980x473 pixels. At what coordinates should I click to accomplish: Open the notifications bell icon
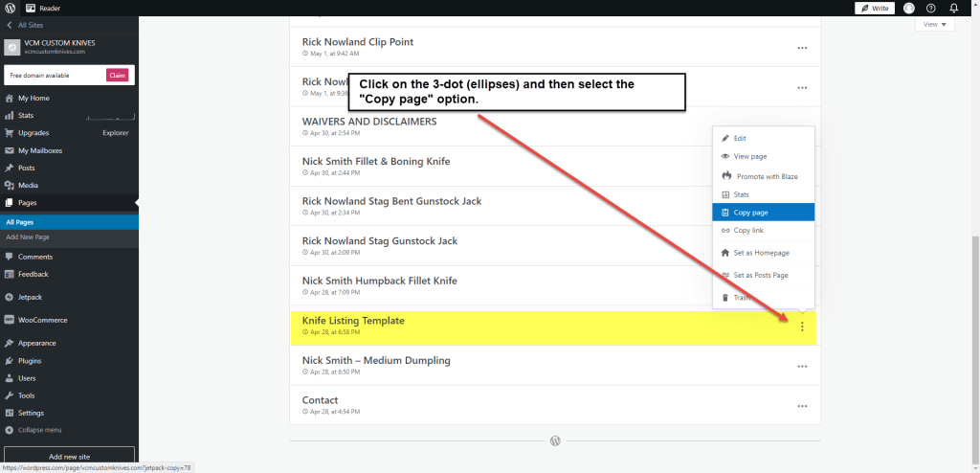pos(953,8)
